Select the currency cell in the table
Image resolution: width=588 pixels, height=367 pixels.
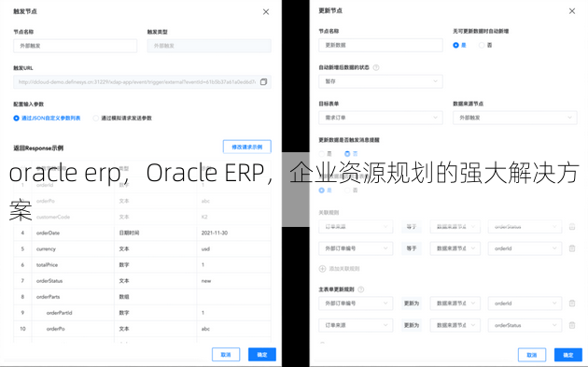click(x=73, y=248)
